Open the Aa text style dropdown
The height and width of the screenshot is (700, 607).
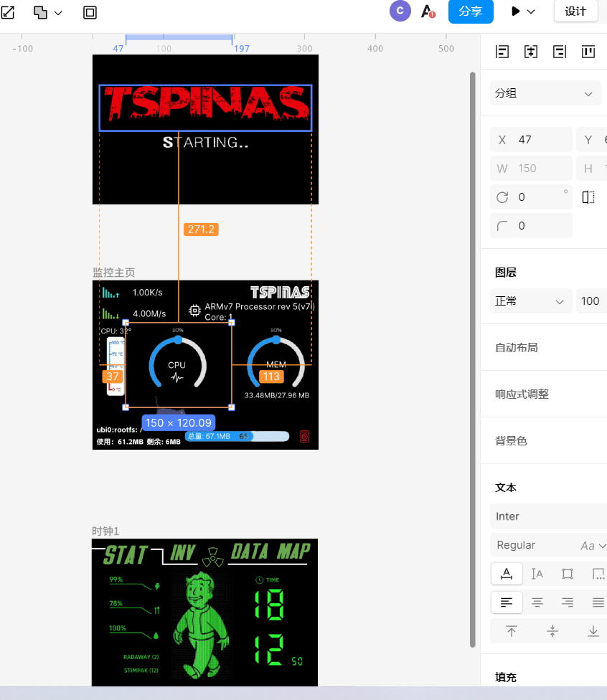(593, 546)
